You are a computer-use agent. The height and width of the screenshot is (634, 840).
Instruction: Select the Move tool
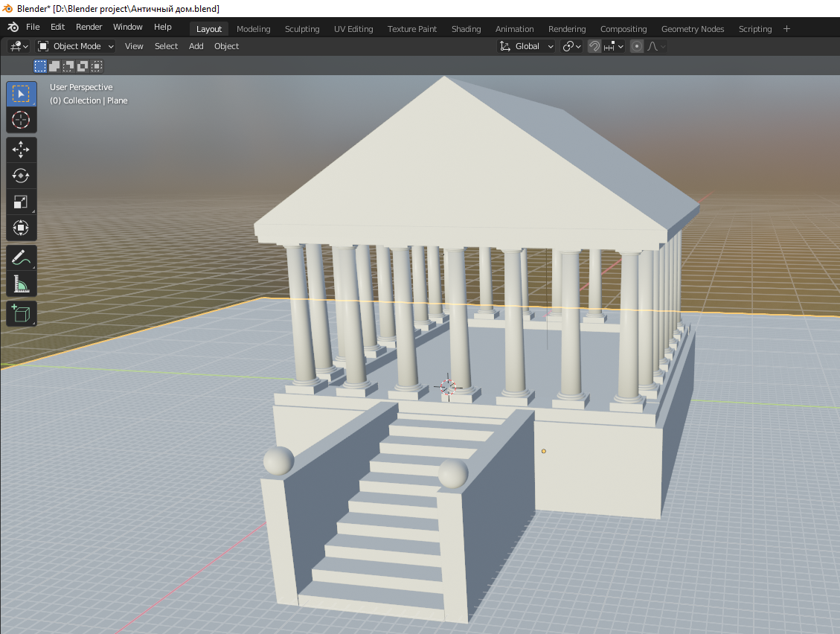[21, 150]
